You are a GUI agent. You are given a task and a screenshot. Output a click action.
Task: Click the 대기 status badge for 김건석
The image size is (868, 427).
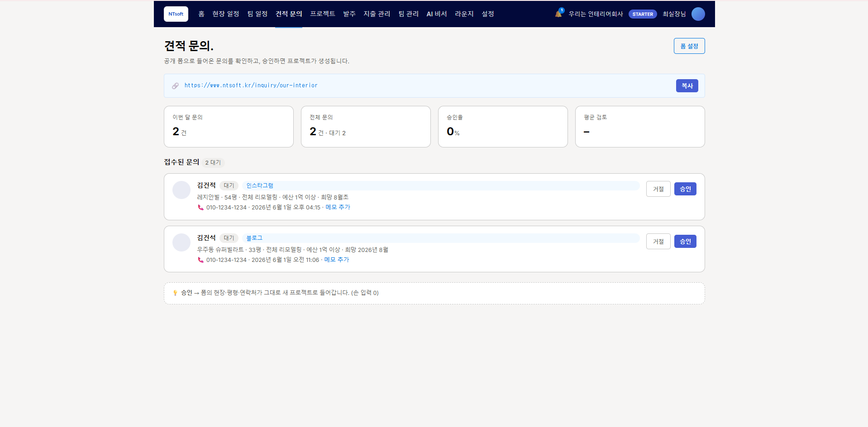pyautogui.click(x=229, y=238)
